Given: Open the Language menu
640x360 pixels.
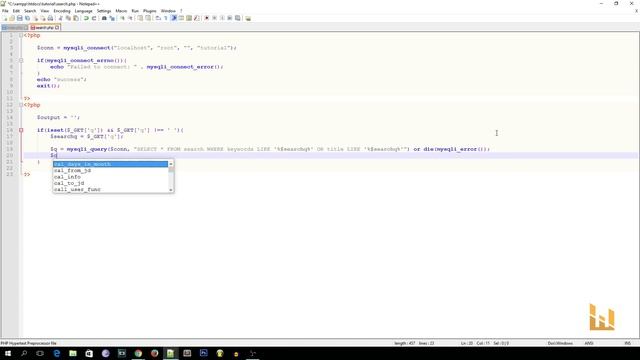Looking at the screenshot, I should tap(84, 11).
